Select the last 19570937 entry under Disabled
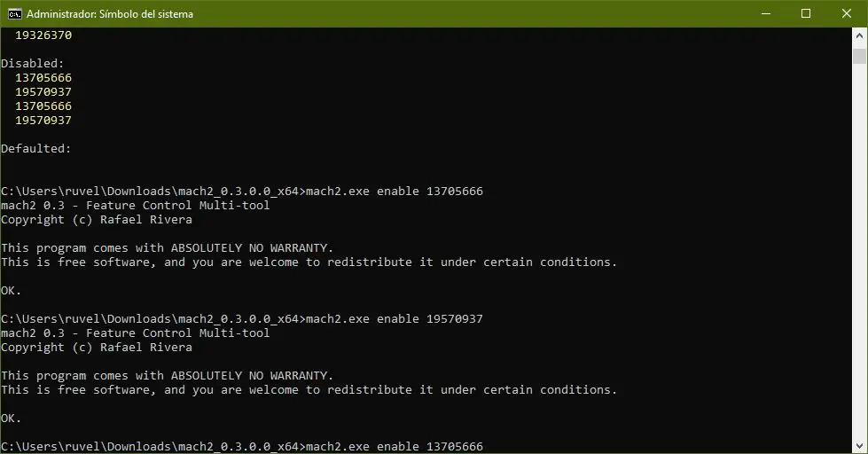 click(43, 121)
